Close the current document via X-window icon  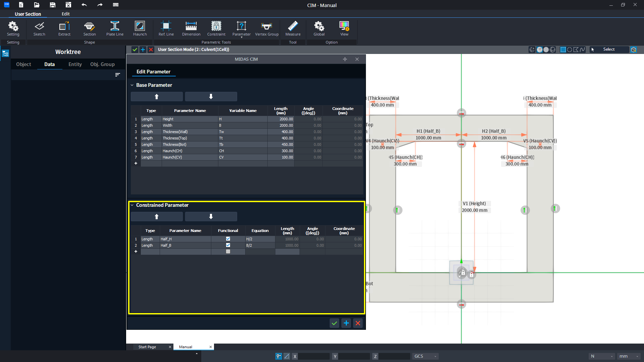tap(68, 5)
